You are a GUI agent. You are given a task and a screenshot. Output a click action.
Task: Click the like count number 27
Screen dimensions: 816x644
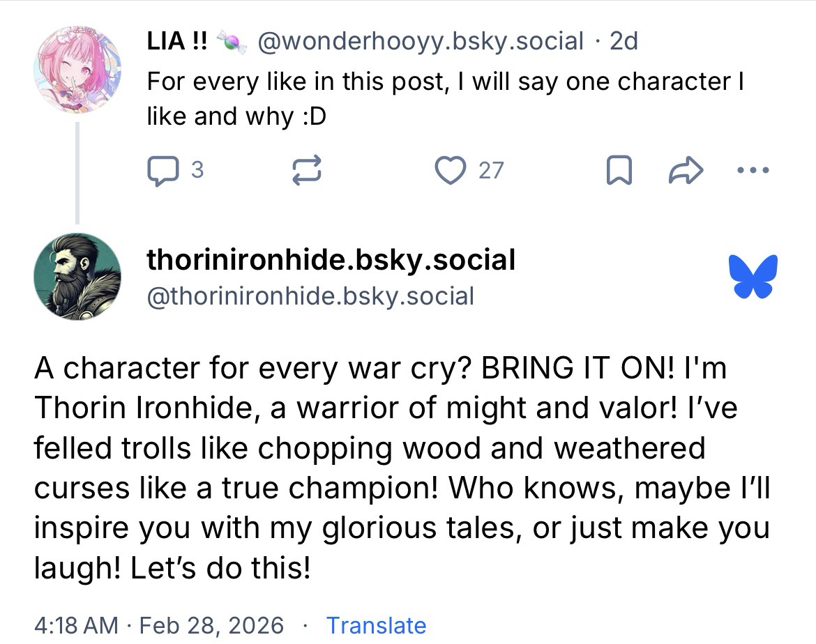[x=490, y=171]
